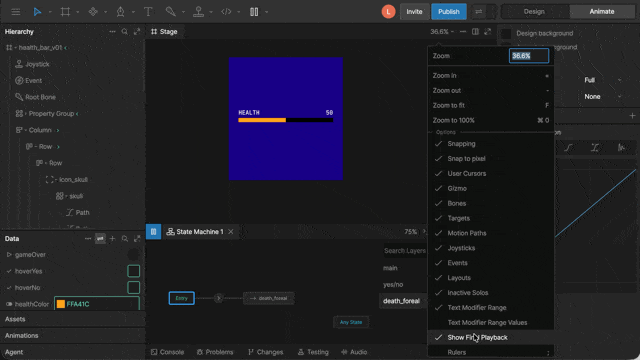
Task: Open the Audio panel
Action: 354,352
